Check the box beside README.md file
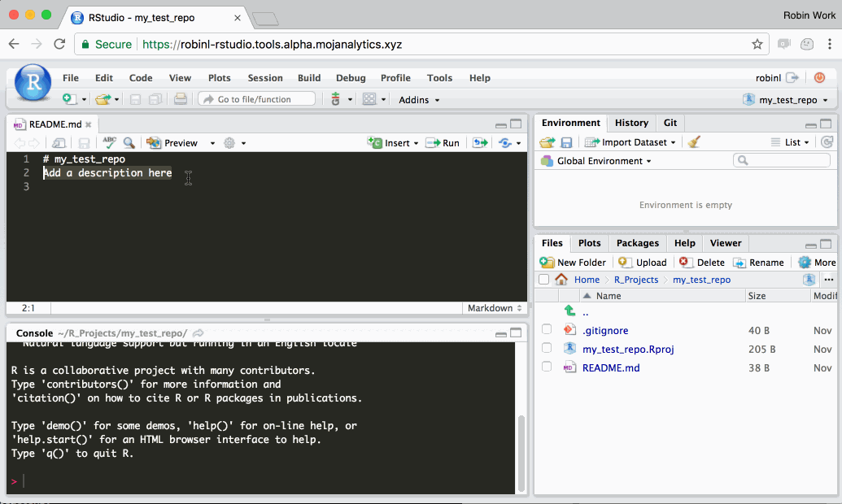The height and width of the screenshot is (504, 842). [547, 367]
